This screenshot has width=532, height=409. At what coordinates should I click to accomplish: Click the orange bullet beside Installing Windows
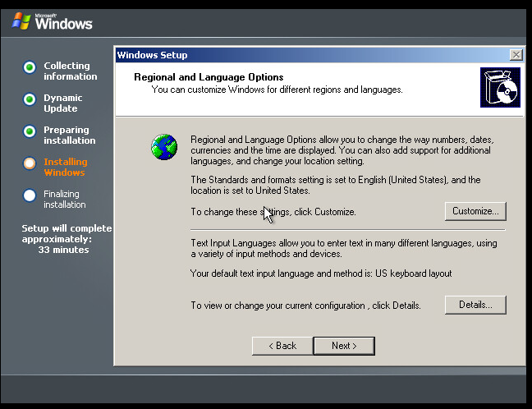30,163
